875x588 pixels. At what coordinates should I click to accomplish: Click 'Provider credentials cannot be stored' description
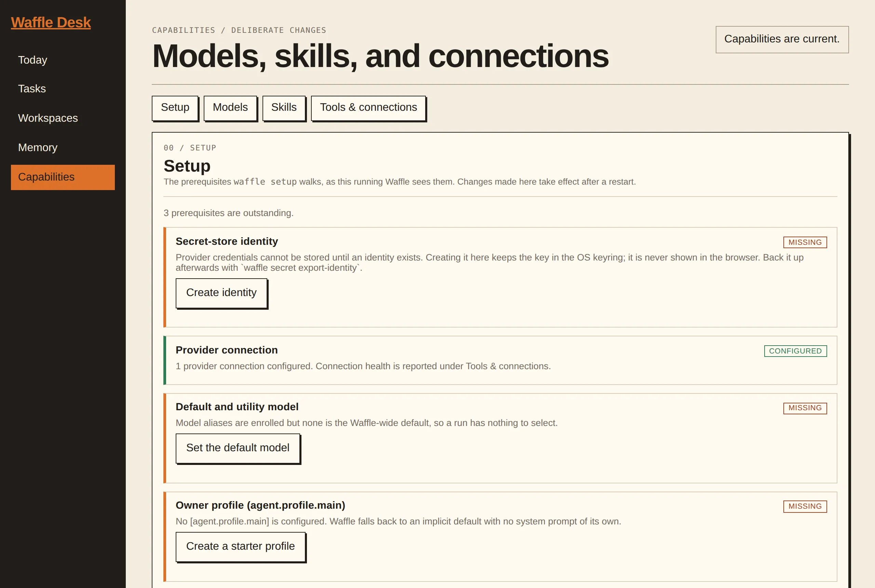pyautogui.click(x=489, y=263)
